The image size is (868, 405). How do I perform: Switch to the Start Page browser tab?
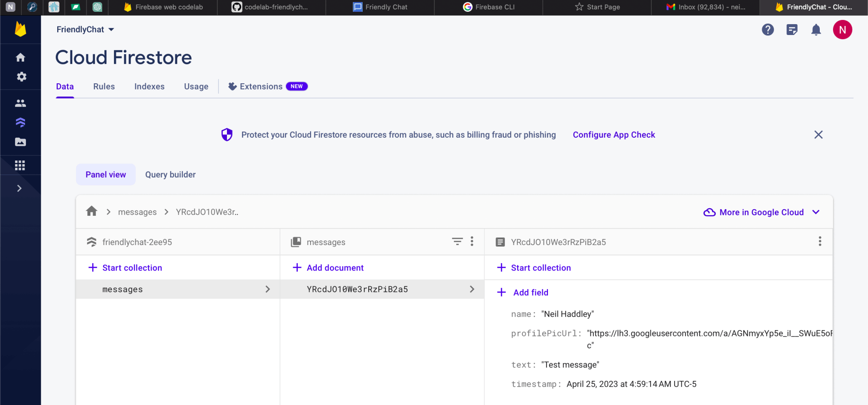click(x=597, y=7)
